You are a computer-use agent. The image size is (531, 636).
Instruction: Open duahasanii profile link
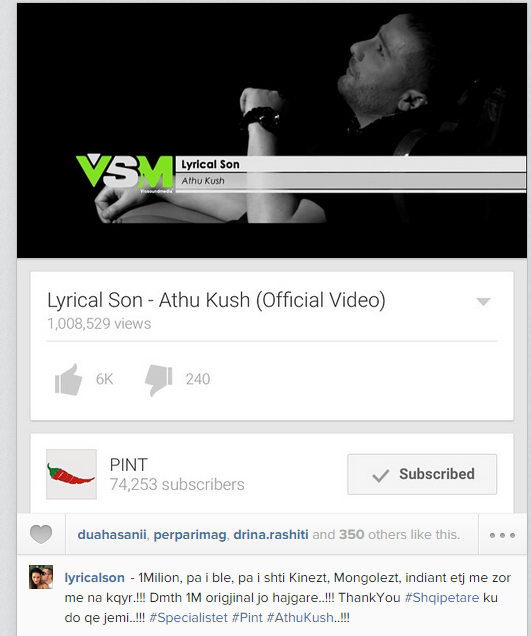(x=112, y=535)
